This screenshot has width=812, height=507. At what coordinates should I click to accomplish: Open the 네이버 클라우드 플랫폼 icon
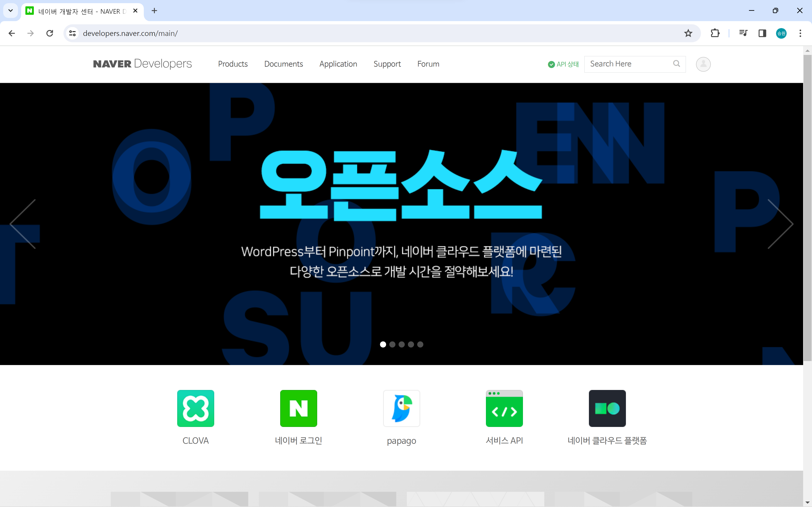click(x=607, y=408)
